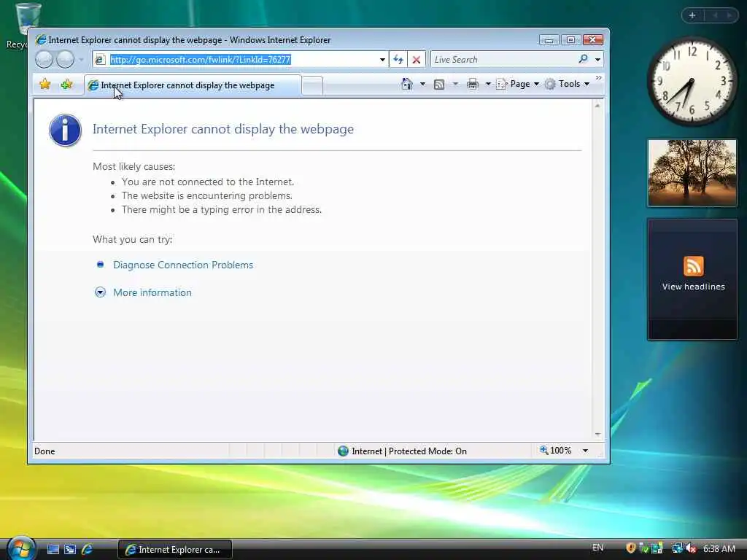The width and height of the screenshot is (747, 560).
Task: Click the 6:38 AM taskbar clock
Action: (x=719, y=548)
